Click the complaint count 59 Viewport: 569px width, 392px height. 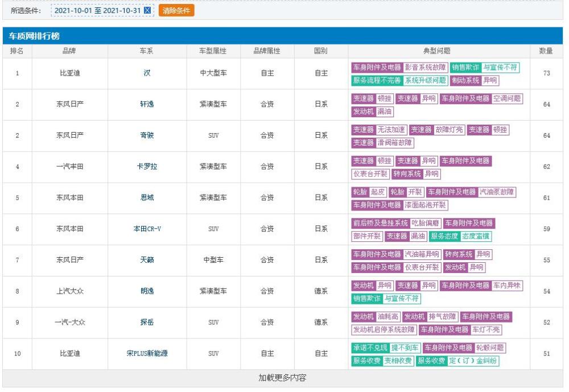(546, 229)
